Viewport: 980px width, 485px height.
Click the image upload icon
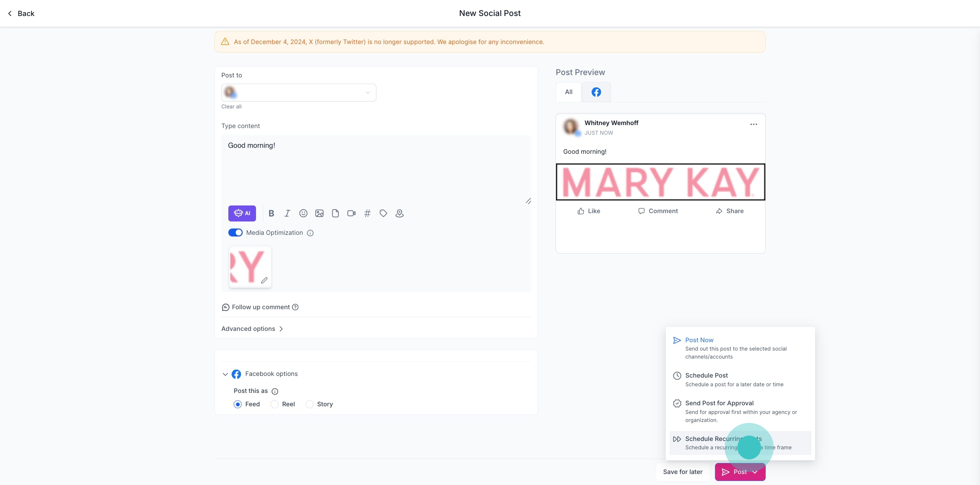(x=319, y=213)
